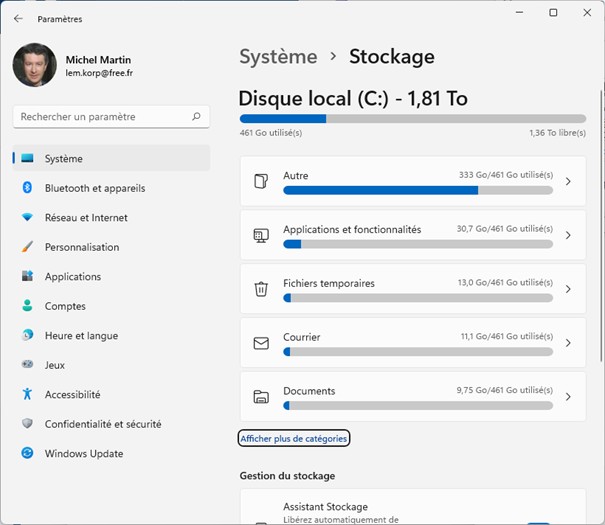Click the Bluetooth et appareils icon
Viewport: 605px width, 525px height.
pyautogui.click(x=27, y=188)
